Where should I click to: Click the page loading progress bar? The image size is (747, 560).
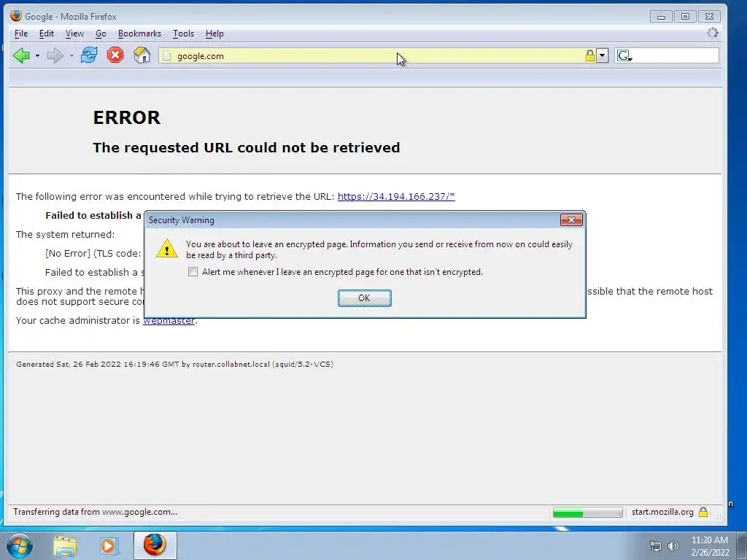click(587, 513)
